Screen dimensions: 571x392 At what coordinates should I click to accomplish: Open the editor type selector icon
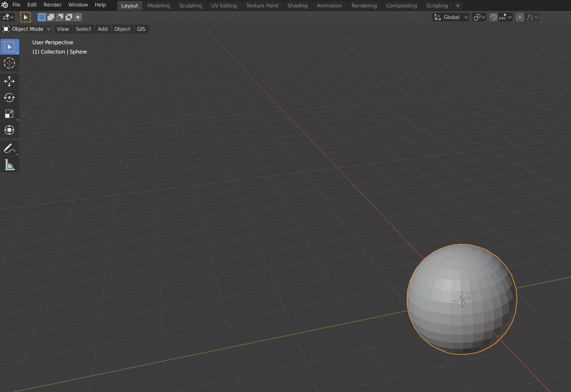[7, 17]
